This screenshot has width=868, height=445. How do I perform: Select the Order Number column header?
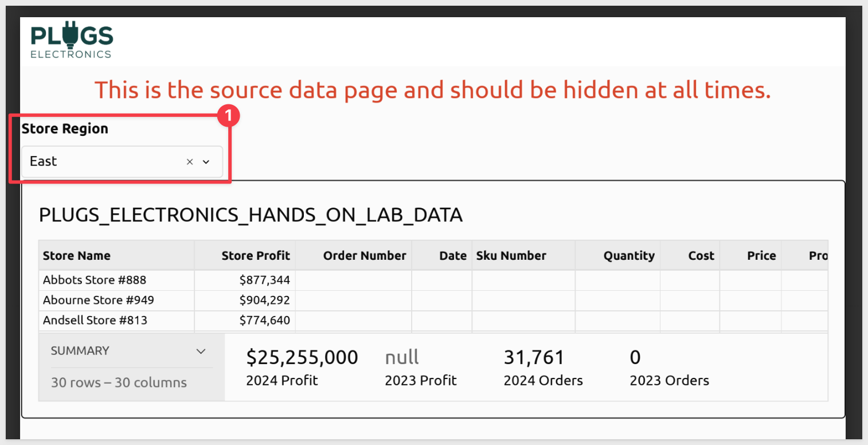[364, 256]
